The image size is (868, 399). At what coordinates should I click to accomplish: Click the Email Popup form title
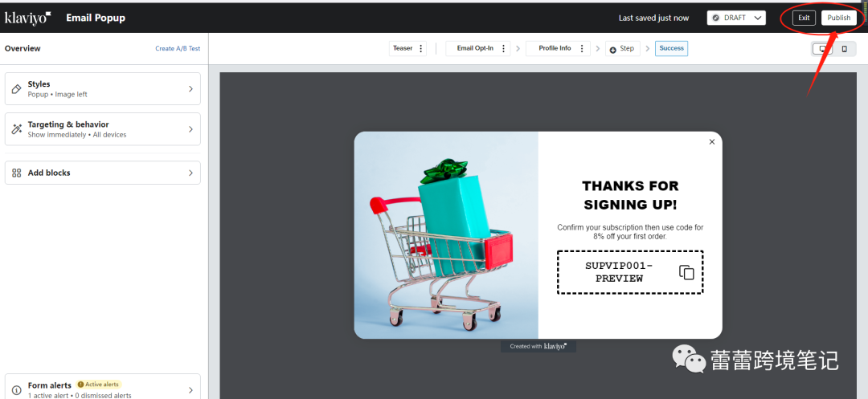point(96,18)
